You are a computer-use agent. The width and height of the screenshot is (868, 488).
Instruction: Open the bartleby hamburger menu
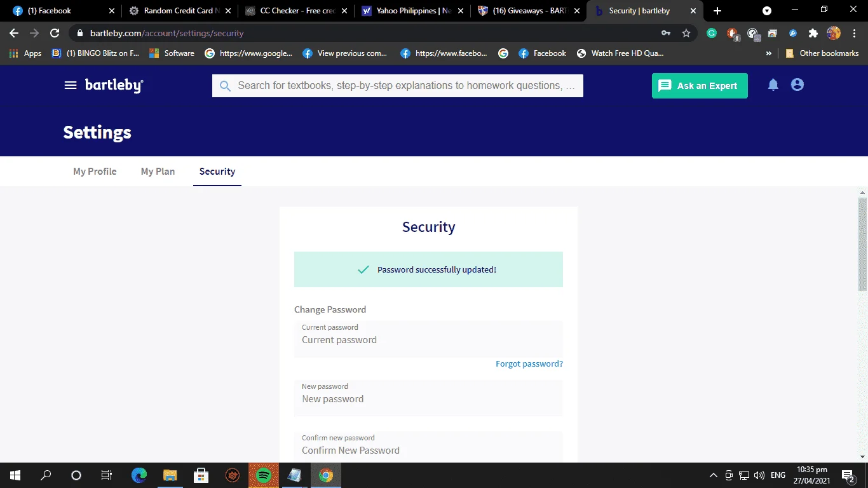click(x=71, y=85)
